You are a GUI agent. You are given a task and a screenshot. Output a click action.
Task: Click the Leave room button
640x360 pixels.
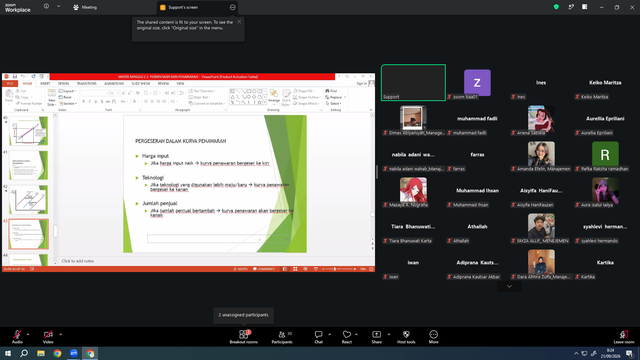click(x=624, y=336)
